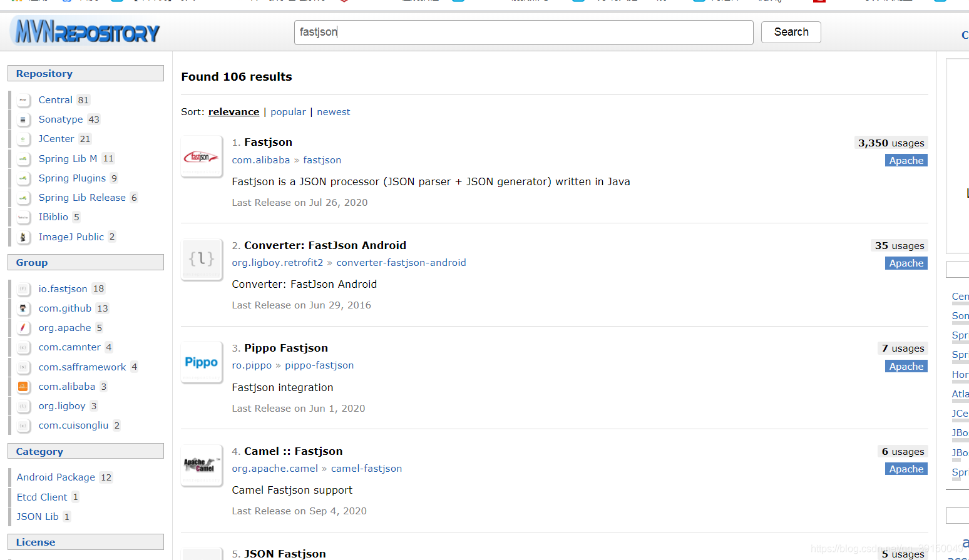
Task: Filter by Etcd Client category
Action: [x=42, y=497]
